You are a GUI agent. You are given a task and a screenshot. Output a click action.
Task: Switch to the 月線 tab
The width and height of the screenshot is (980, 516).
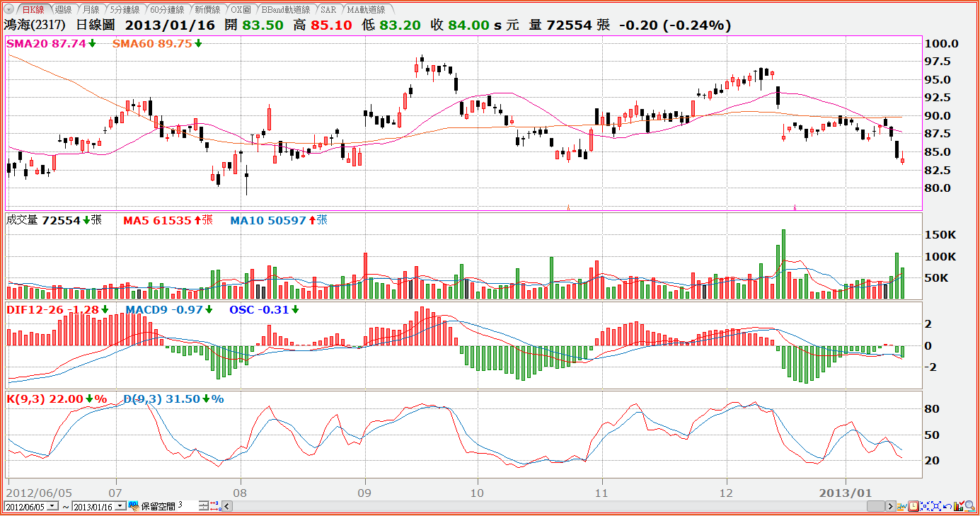91,10
